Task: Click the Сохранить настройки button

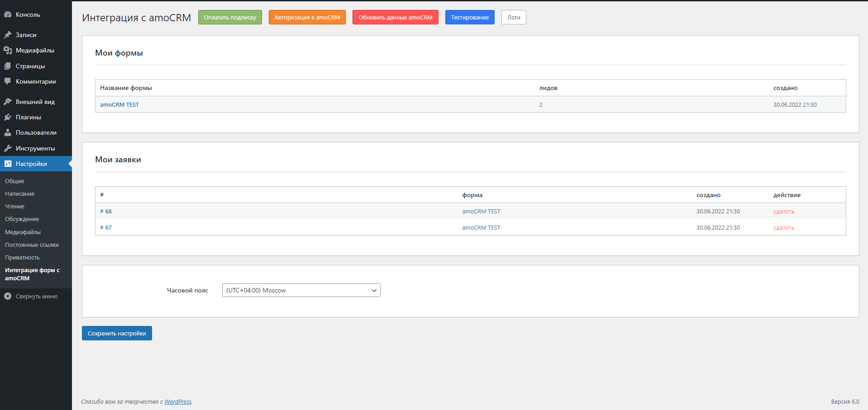Action: tap(117, 333)
